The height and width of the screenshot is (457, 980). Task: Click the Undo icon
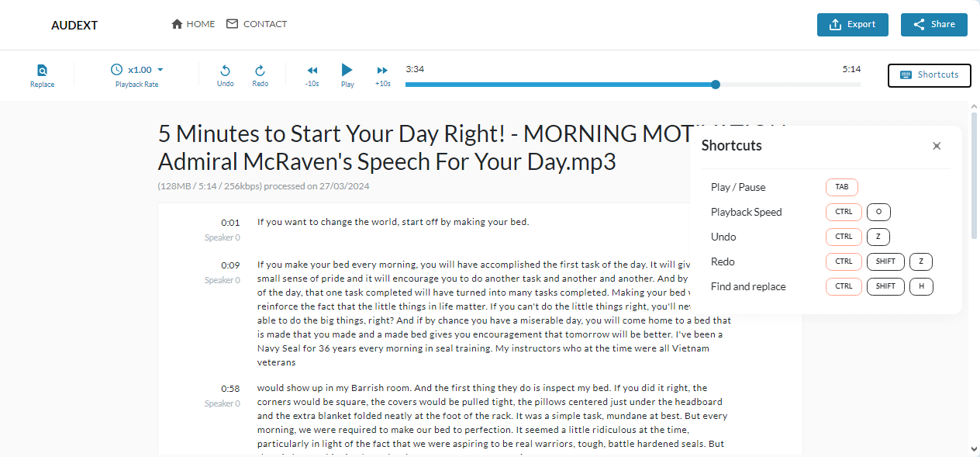[x=225, y=71]
